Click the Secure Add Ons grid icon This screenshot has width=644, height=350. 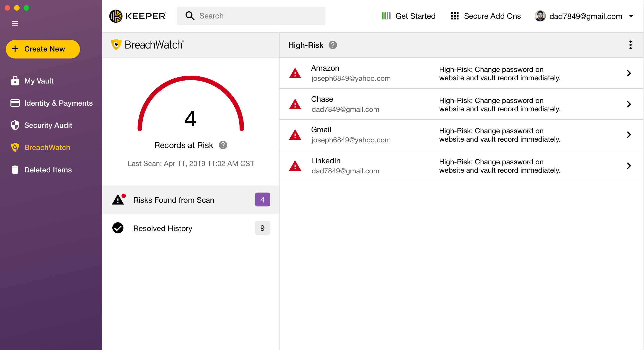[454, 16]
